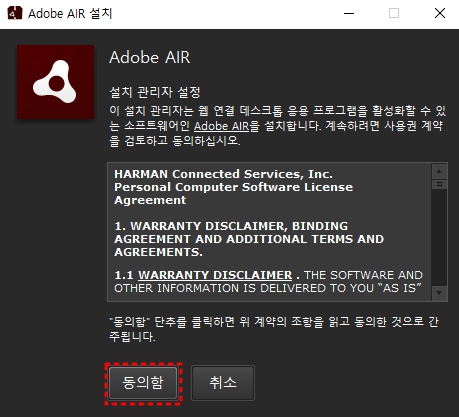Screen dimensions: 459x417
Task: Click the license scrollbar thumb
Action: 439,184
